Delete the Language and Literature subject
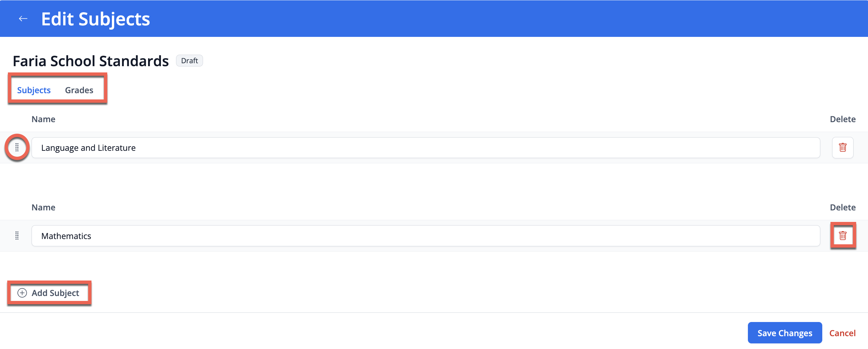Viewport: 868px width, 349px height. tap(842, 148)
